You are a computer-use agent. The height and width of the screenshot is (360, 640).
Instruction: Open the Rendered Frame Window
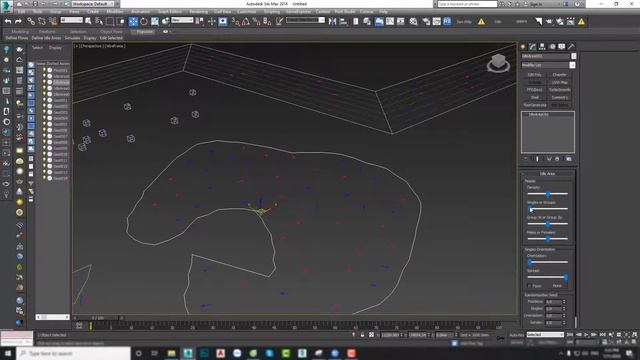[436, 21]
